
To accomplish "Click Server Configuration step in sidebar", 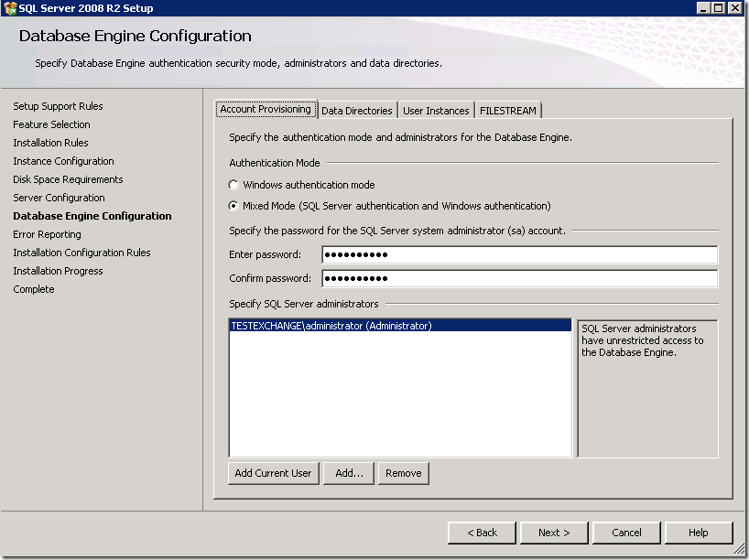I will (x=59, y=198).
